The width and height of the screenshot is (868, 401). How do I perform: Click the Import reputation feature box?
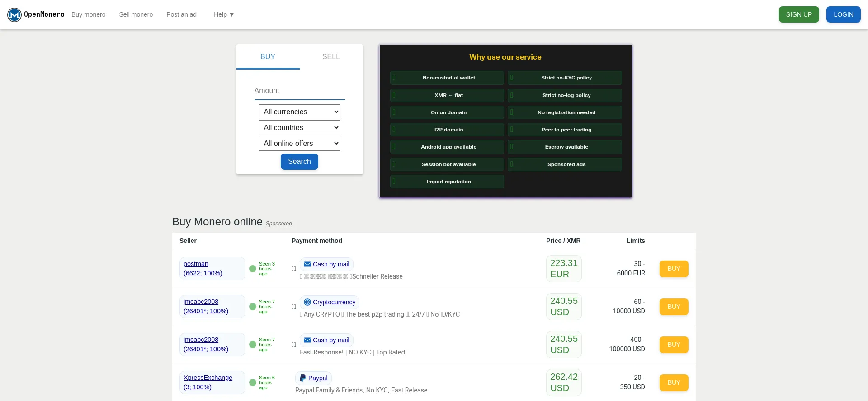[x=447, y=182]
